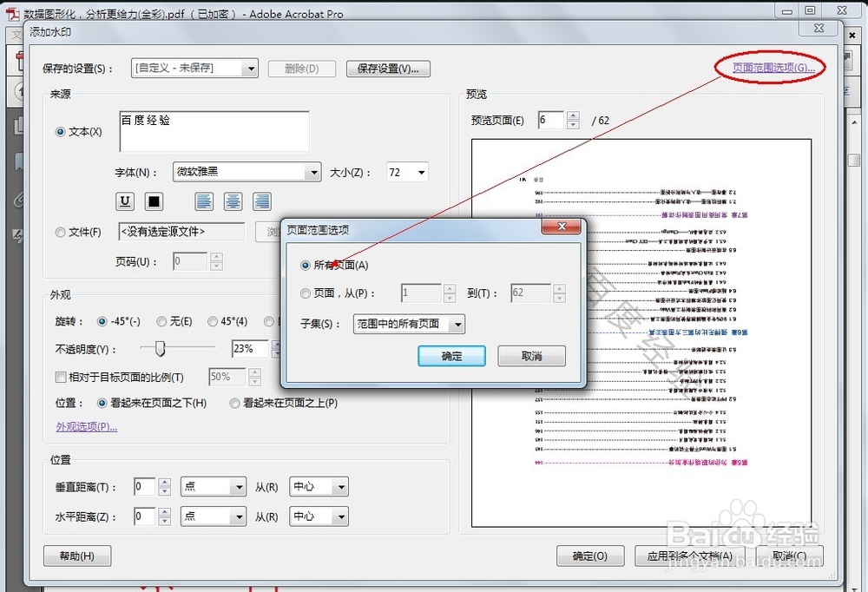Click the watermark text input box

pyautogui.click(x=214, y=131)
